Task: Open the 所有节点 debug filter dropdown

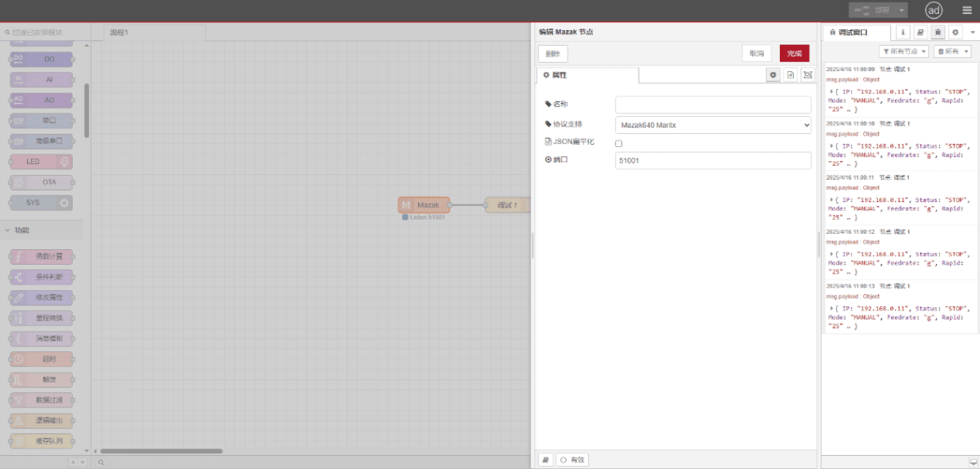Action: (904, 51)
